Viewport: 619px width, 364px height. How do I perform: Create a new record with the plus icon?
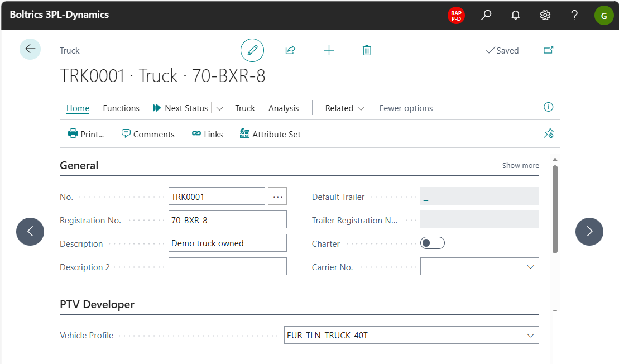pos(329,50)
